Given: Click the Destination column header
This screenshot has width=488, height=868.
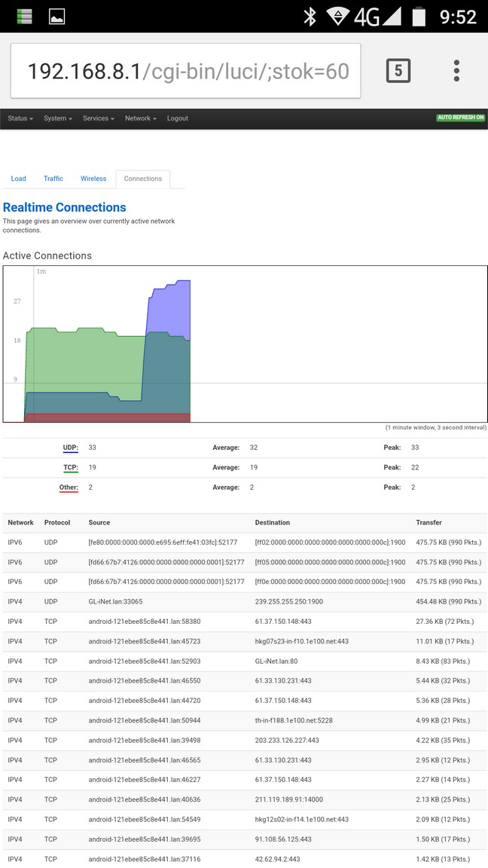Looking at the screenshot, I should [x=272, y=523].
